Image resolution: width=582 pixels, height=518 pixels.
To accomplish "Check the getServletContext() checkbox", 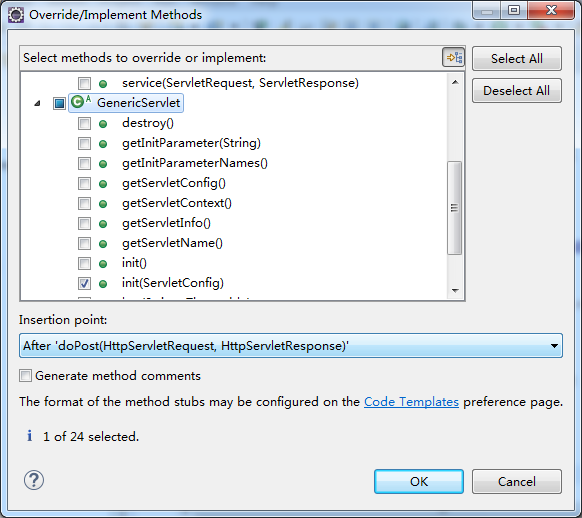I will click(x=84, y=203).
